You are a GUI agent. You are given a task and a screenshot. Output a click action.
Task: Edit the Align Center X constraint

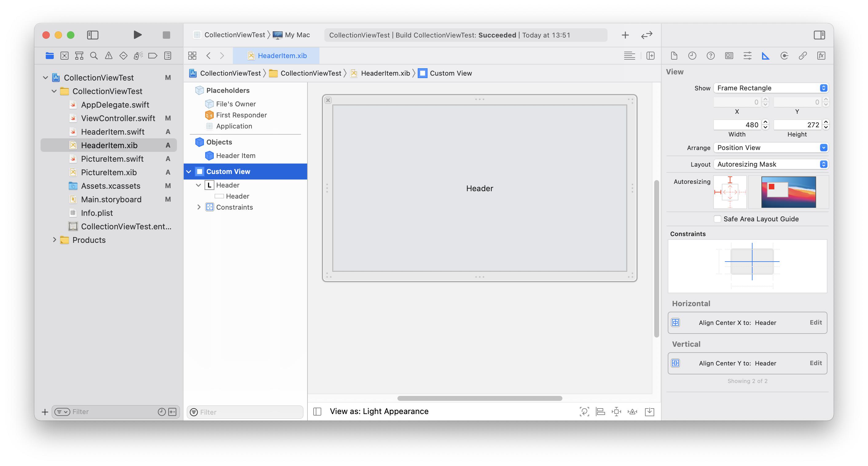tap(815, 322)
